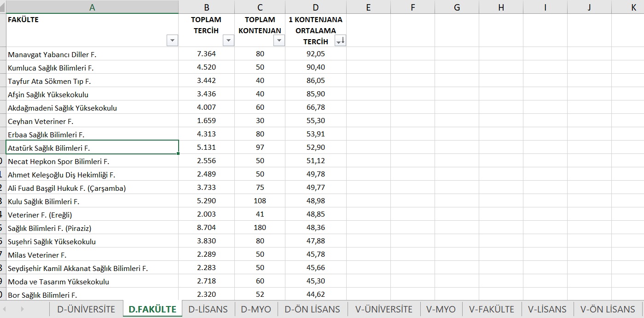Click the cell with value 92,05
Image resolution: width=644 pixels, height=318 pixels.
[x=315, y=54]
